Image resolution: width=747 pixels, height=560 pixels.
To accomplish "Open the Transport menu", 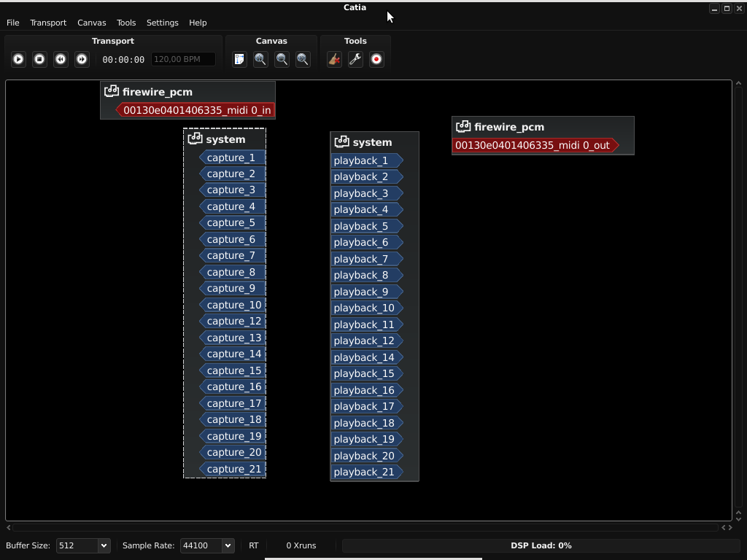I will point(48,23).
